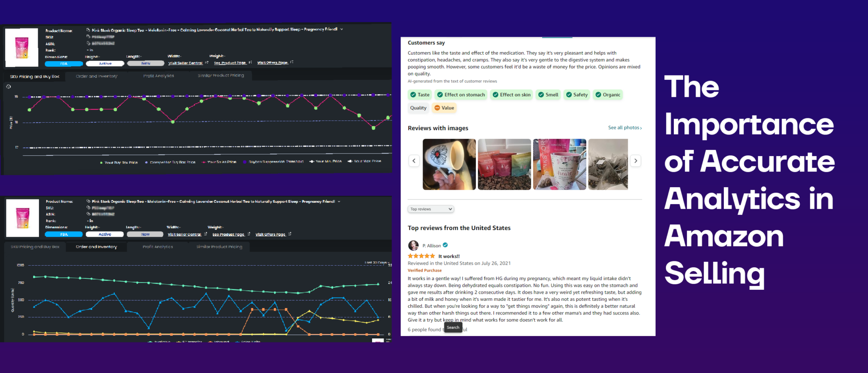Screen dimensions: 868x373
Task: Copy the SKU value in the top panel
Action: pyautogui.click(x=88, y=36)
